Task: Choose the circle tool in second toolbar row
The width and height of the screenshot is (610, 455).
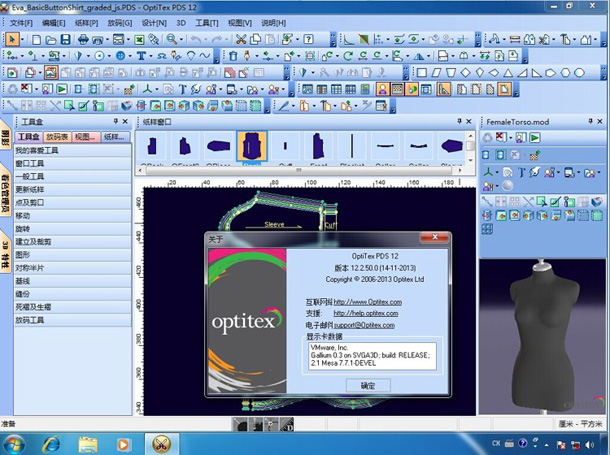Action: click(99, 56)
